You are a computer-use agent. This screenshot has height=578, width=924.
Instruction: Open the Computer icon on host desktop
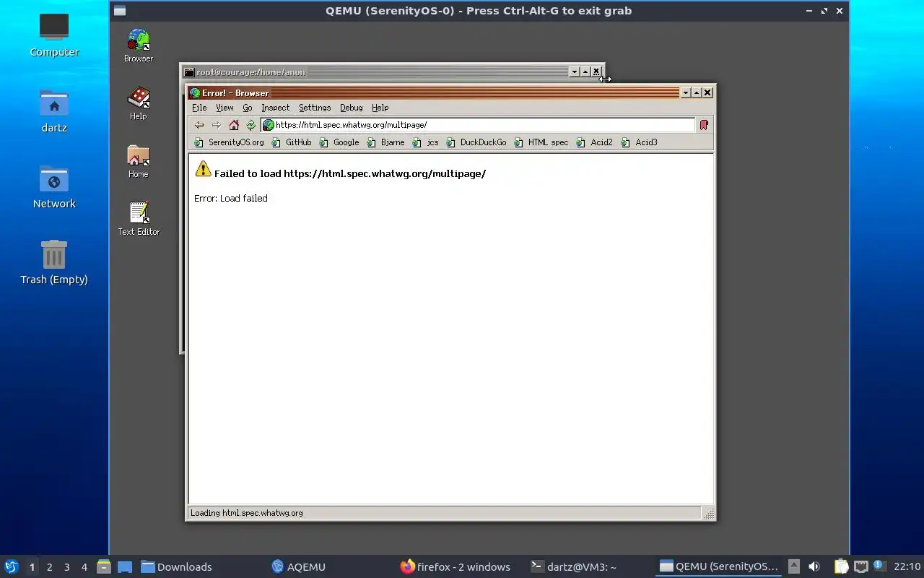click(54, 35)
